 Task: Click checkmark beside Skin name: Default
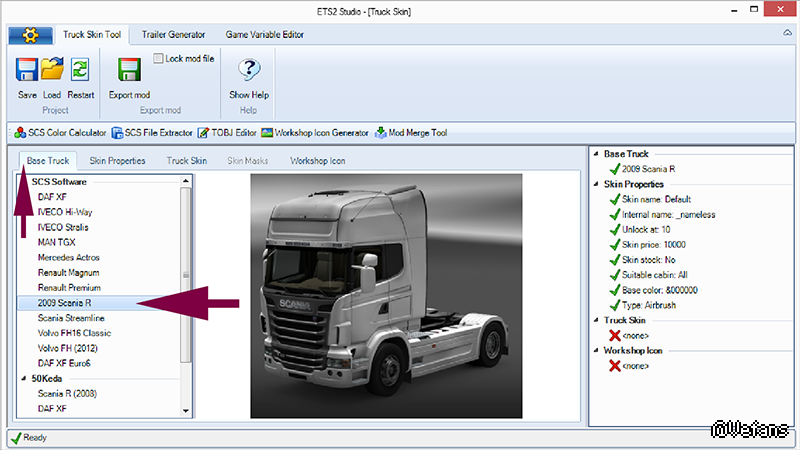(x=615, y=199)
